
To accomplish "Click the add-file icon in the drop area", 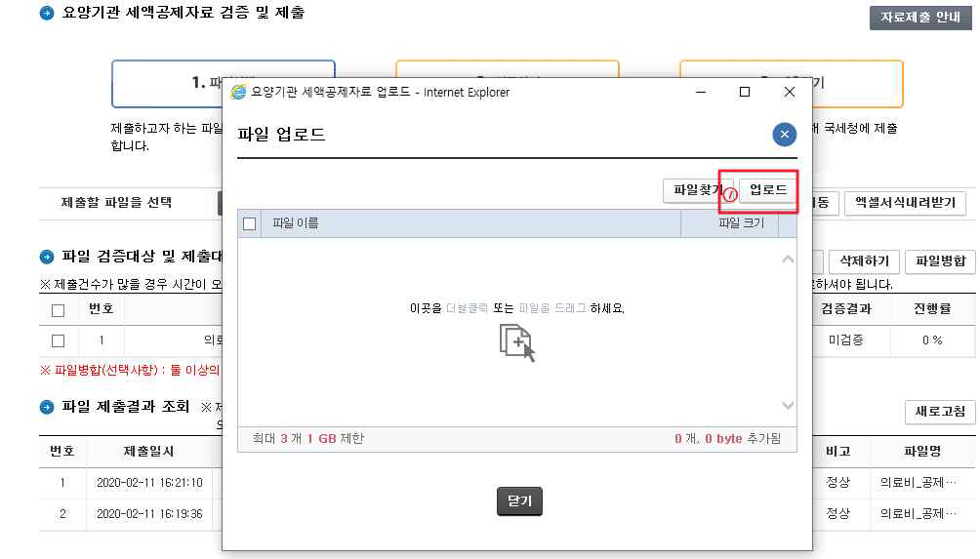I will [x=517, y=343].
